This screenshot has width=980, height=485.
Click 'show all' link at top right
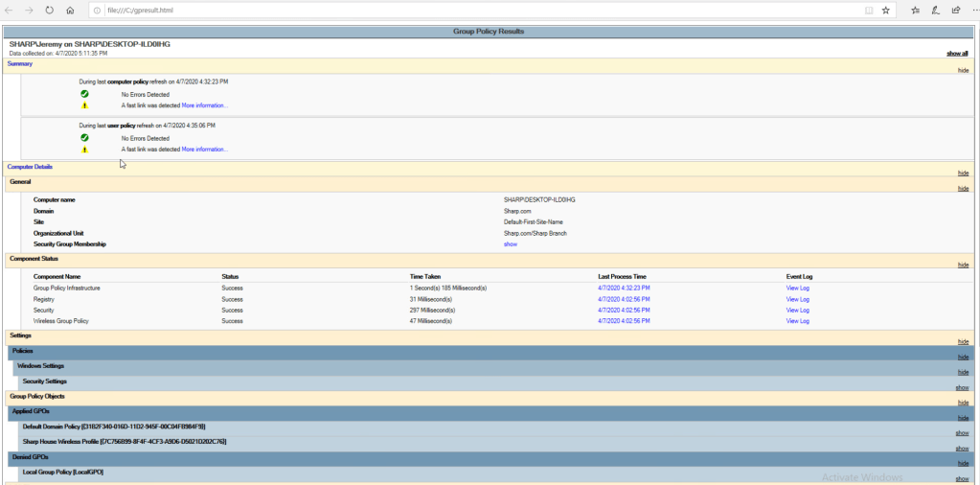click(957, 54)
